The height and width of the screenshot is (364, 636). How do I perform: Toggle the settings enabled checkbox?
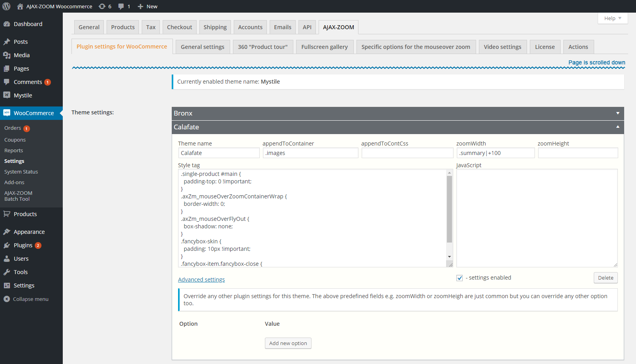[460, 278]
